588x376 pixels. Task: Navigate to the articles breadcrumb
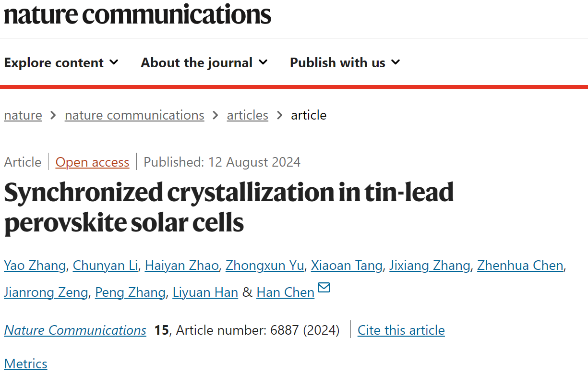248,115
